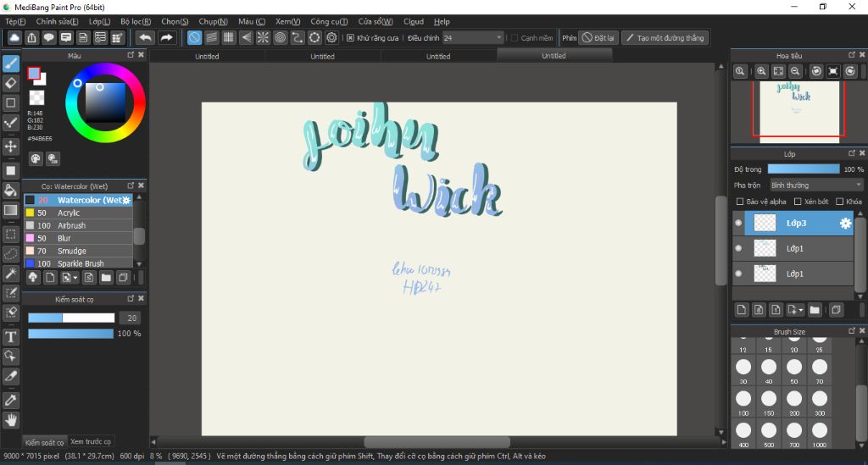Select the Brush tool in the left toolbar

click(10, 64)
